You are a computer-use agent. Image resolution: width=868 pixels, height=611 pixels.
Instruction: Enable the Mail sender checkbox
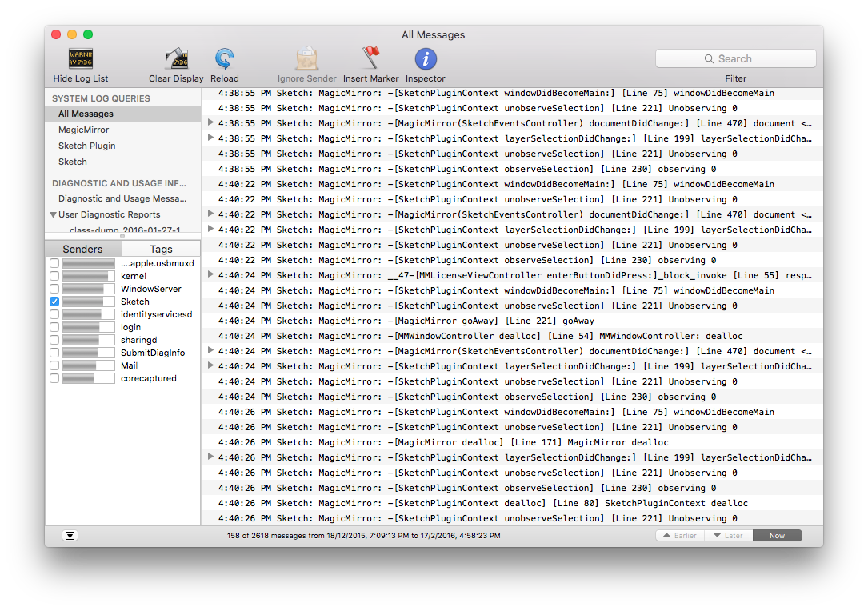click(x=54, y=365)
